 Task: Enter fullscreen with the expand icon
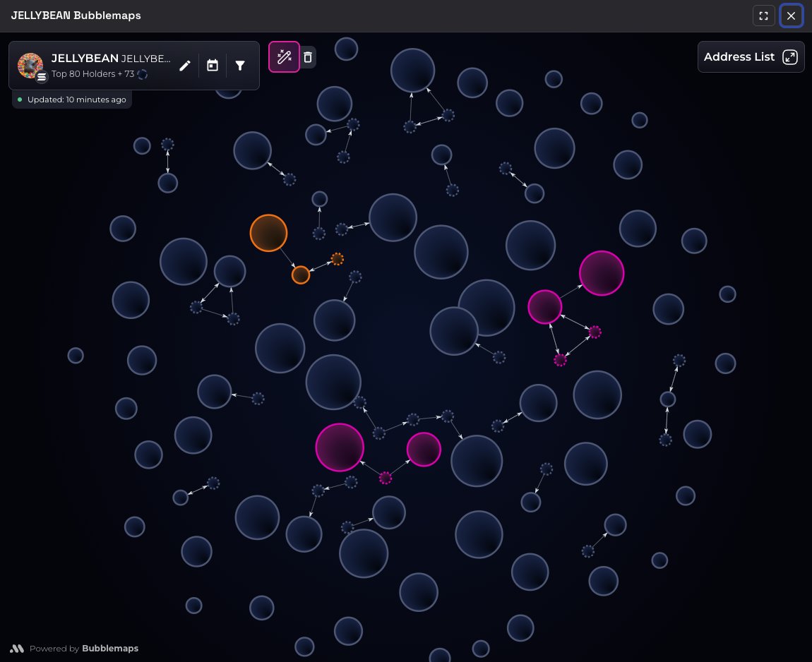[763, 16]
